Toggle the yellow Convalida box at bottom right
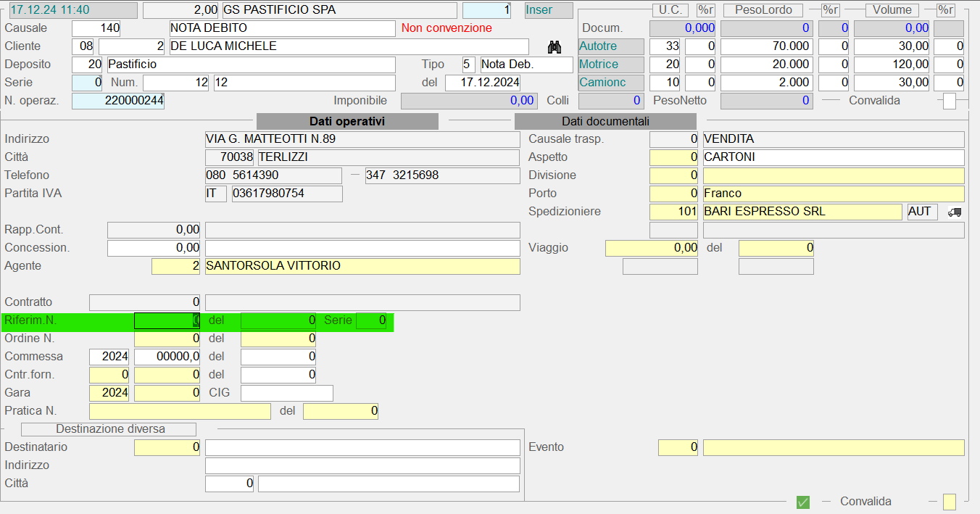Image resolution: width=980 pixels, height=514 pixels. [949, 502]
